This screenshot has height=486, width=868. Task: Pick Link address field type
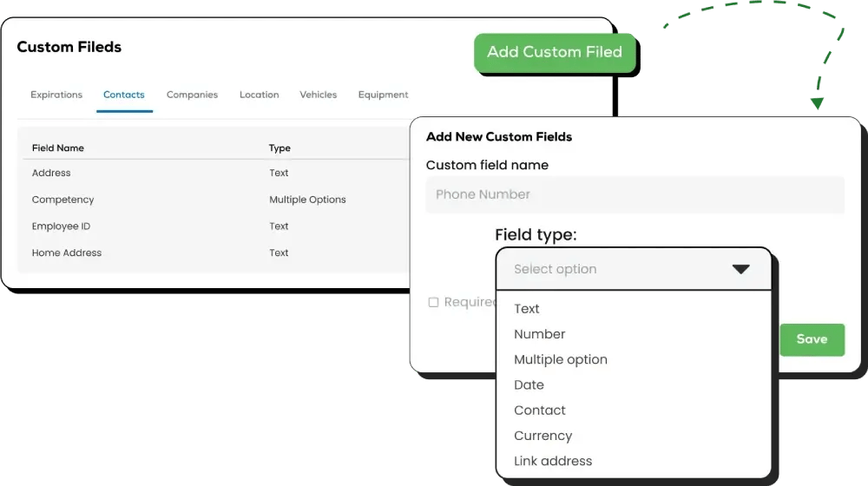[553, 461]
